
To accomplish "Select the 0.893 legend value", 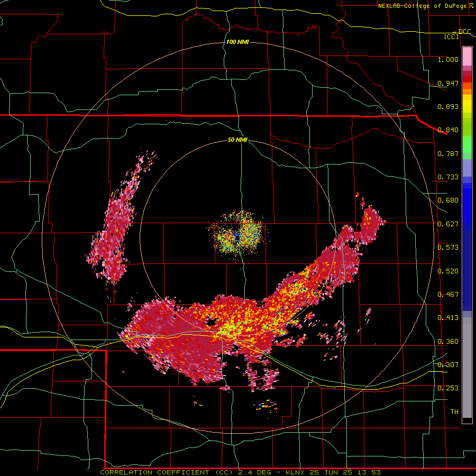I will pyautogui.click(x=448, y=106).
